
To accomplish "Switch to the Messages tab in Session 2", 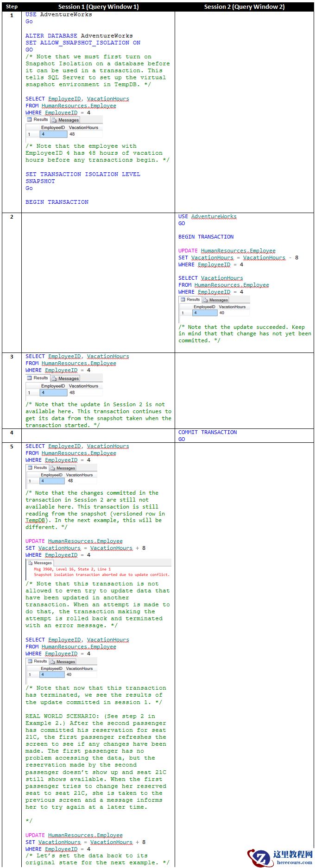I will pos(218,300).
